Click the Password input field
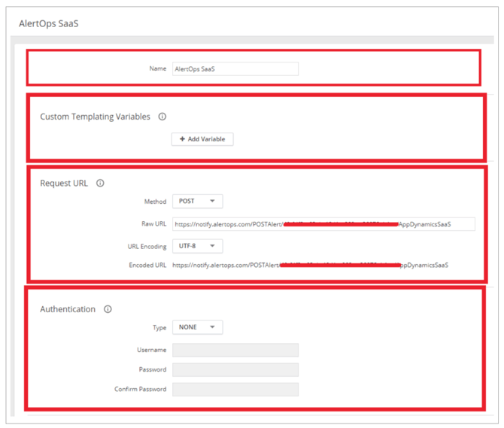Viewport: 504px width, 428px height. pos(235,369)
